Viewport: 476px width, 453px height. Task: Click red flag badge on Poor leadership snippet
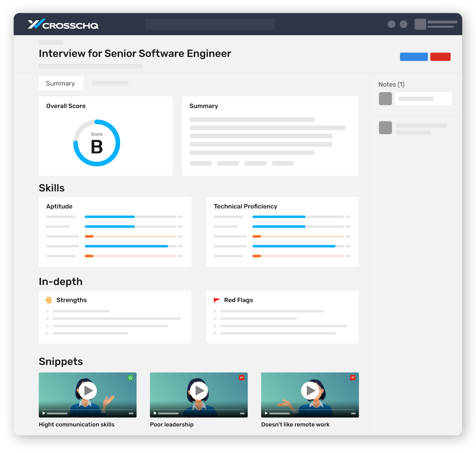tap(241, 378)
